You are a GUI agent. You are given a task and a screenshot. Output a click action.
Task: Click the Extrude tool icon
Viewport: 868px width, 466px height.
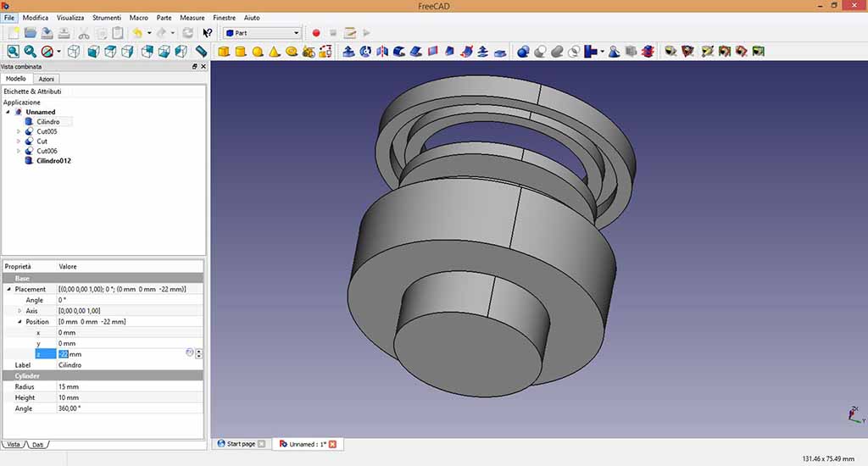[348, 52]
